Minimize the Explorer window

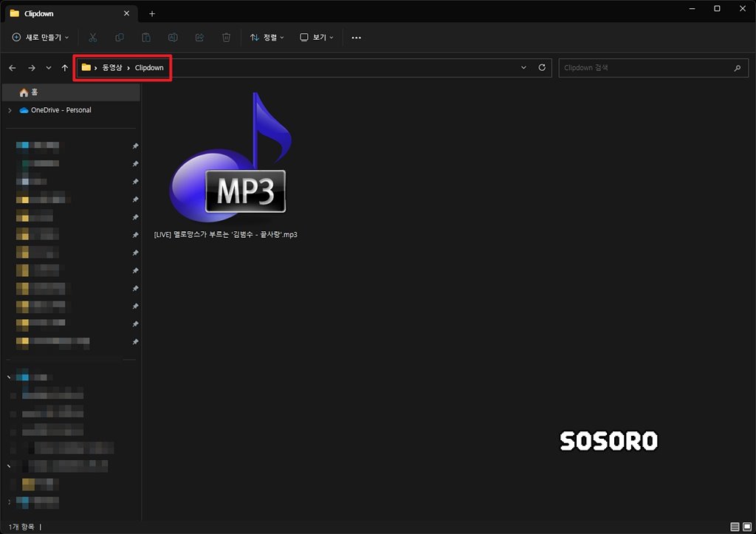[693, 9]
